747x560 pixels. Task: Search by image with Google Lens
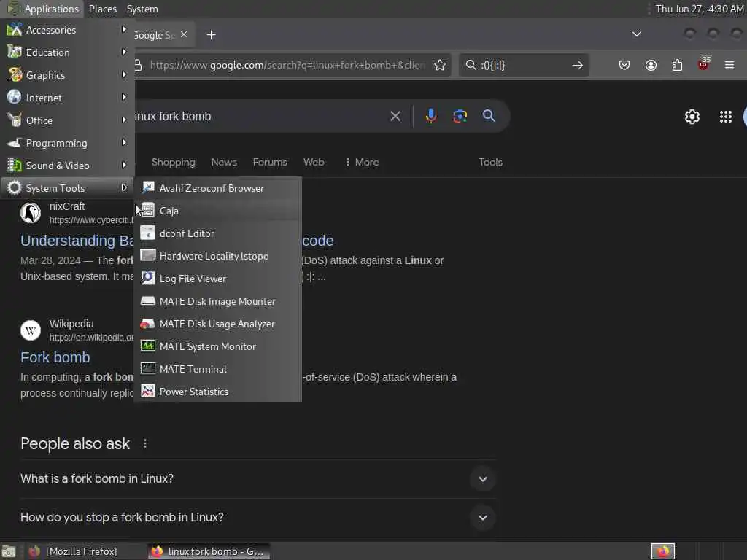[460, 116]
